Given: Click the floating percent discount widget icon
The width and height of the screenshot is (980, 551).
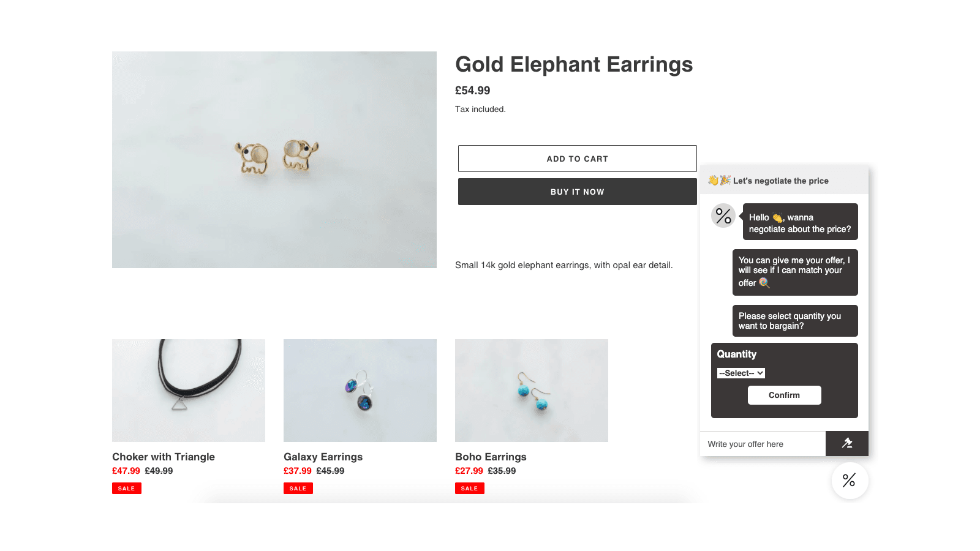Looking at the screenshot, I should 850,481.
